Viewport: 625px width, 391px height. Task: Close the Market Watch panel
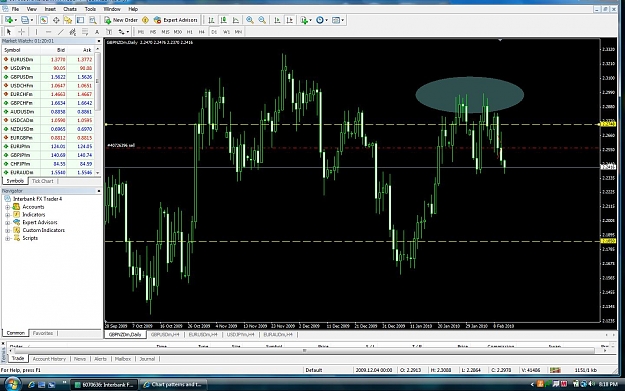tap(99, 41)
